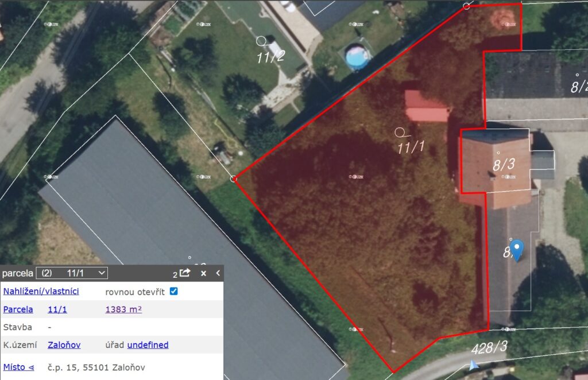Click the 'undefined' úřad link

pos(148,345)
